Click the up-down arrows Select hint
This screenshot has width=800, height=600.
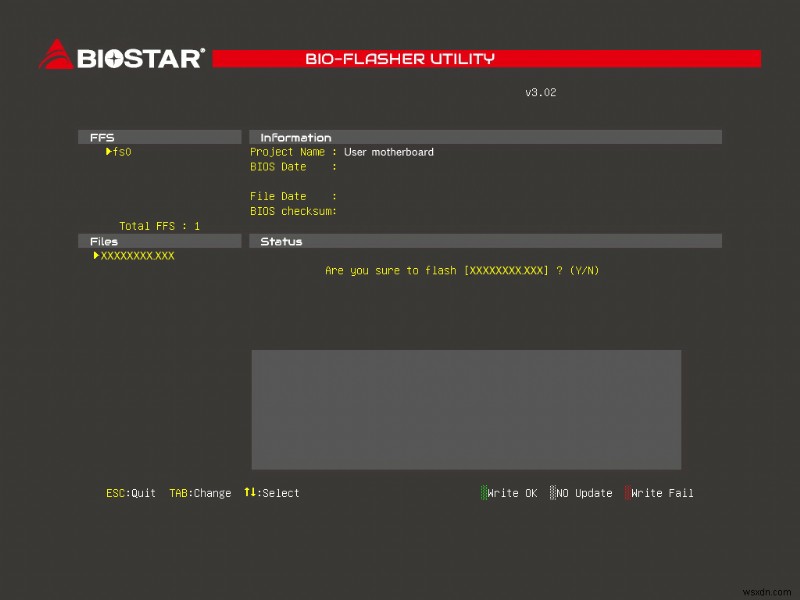pos(272,493)
